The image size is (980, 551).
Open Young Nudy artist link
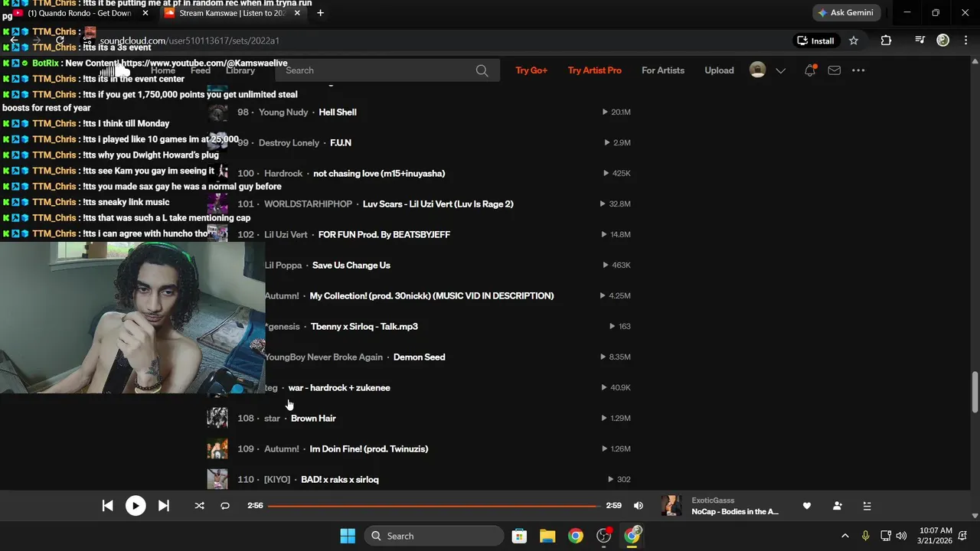283,112
